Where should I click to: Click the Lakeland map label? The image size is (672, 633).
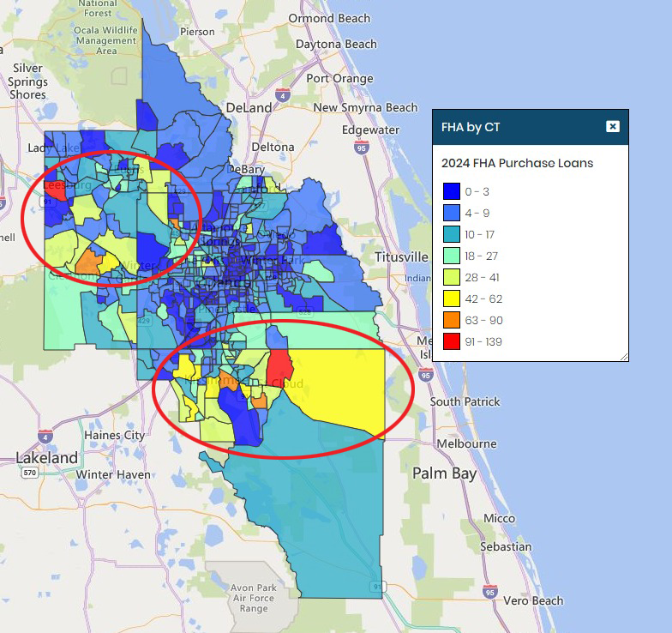[x=46, y=458]
